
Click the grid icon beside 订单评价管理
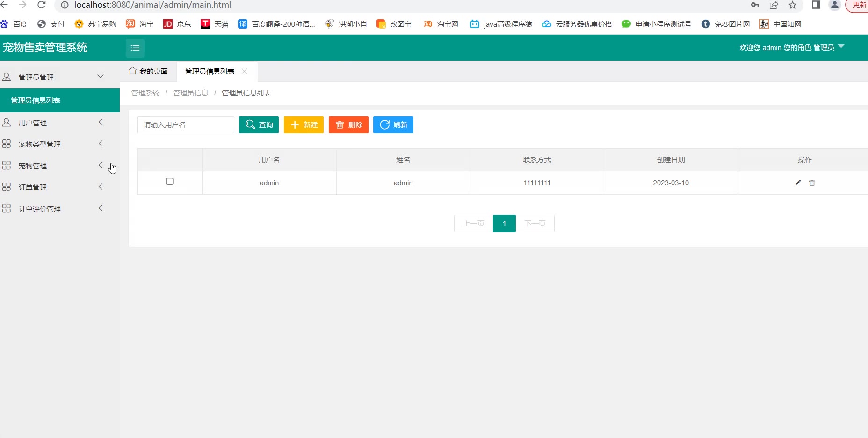[x=7, y=209]
